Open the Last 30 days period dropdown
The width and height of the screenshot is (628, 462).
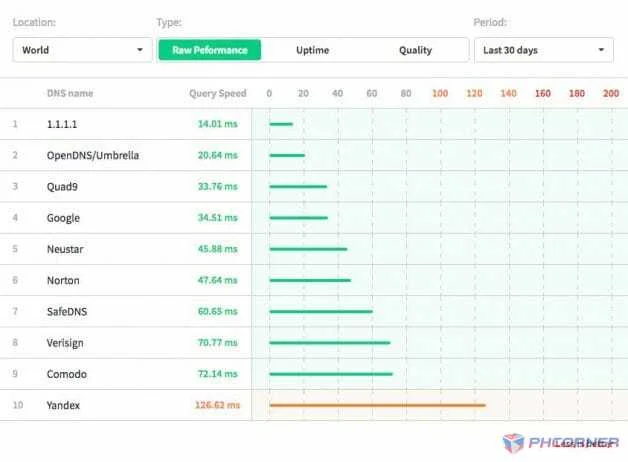pos(543,50)
